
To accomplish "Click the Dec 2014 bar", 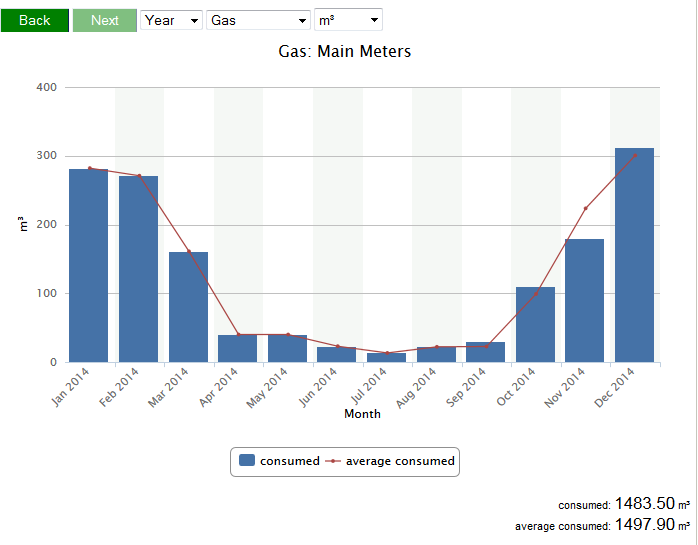I will click(x=634, y=255).
